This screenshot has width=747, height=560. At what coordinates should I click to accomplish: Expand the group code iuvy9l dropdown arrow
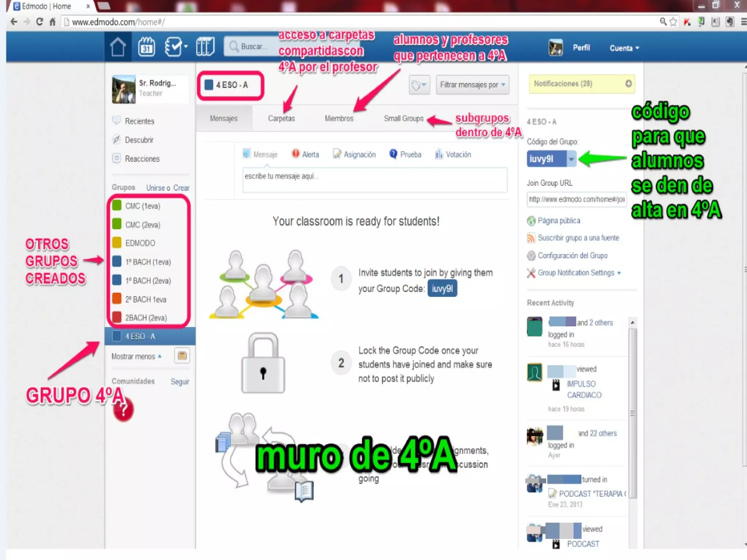pyautogui.click(x=571, y=159)
